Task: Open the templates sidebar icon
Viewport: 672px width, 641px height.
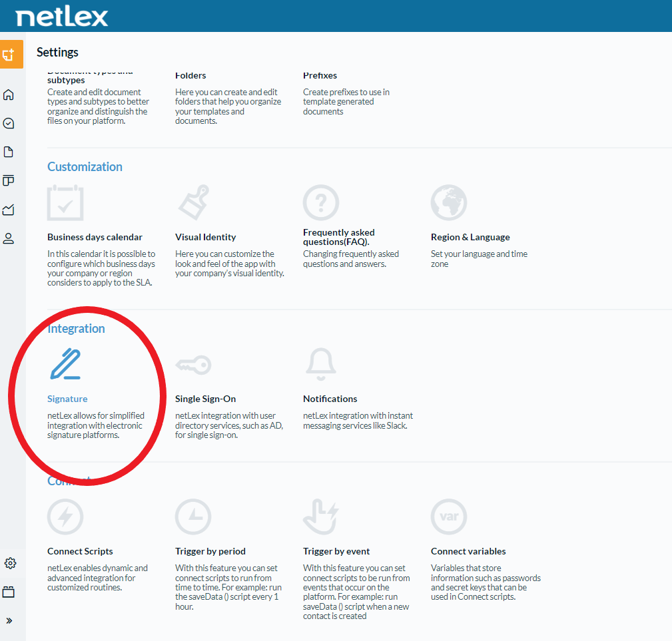Action: (9, 180)
